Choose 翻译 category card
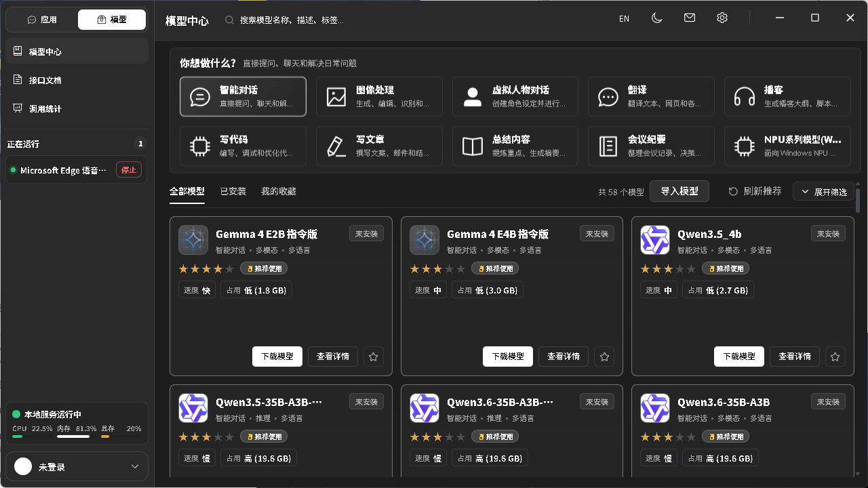 (651, 97)
